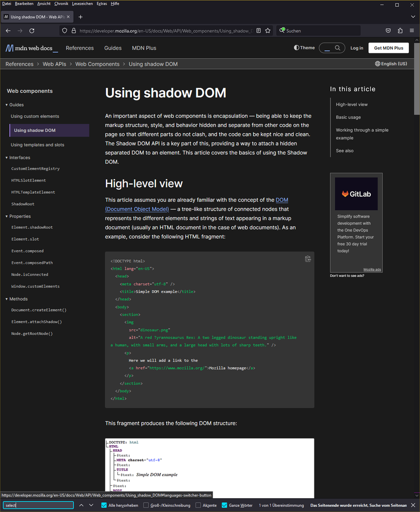Viewport: 420px width, 512px height.
Task: Open the Pocket save icon
Action: [388, 31]
